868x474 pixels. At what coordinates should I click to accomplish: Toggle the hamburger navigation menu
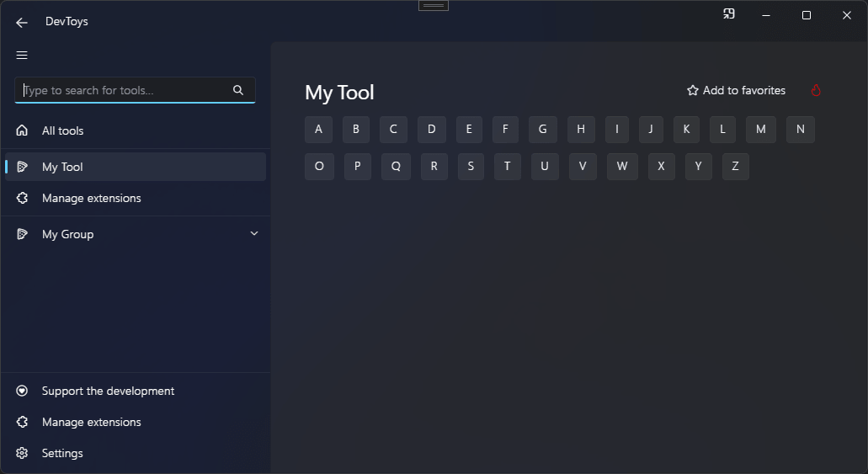pos(22,55)
